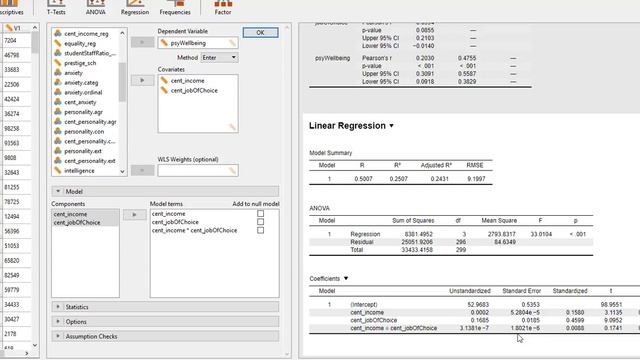Expand the Statistics section
This screenshot has width=640, height=360.
point(165,307)
